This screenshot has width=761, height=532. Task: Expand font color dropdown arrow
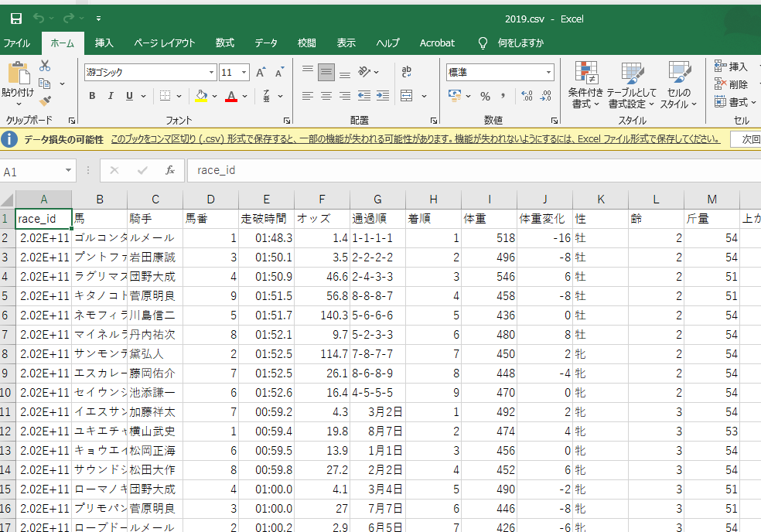pos(244,96)
